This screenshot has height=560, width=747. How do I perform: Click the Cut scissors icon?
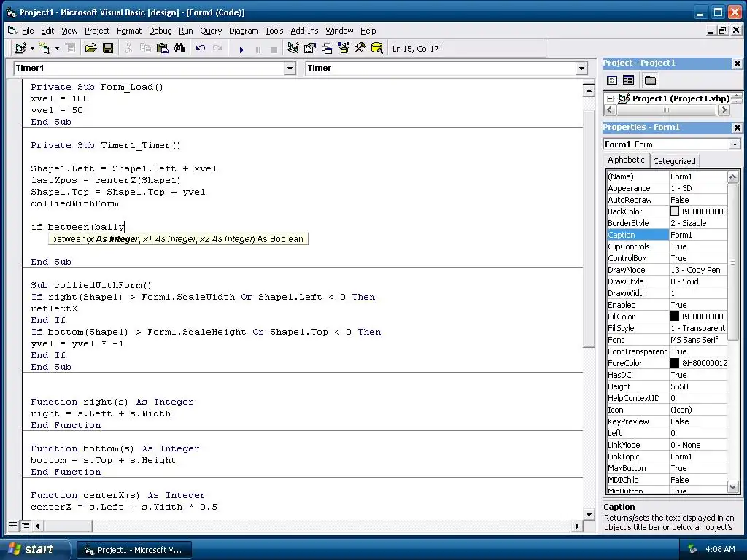click(x=128, y=48)
